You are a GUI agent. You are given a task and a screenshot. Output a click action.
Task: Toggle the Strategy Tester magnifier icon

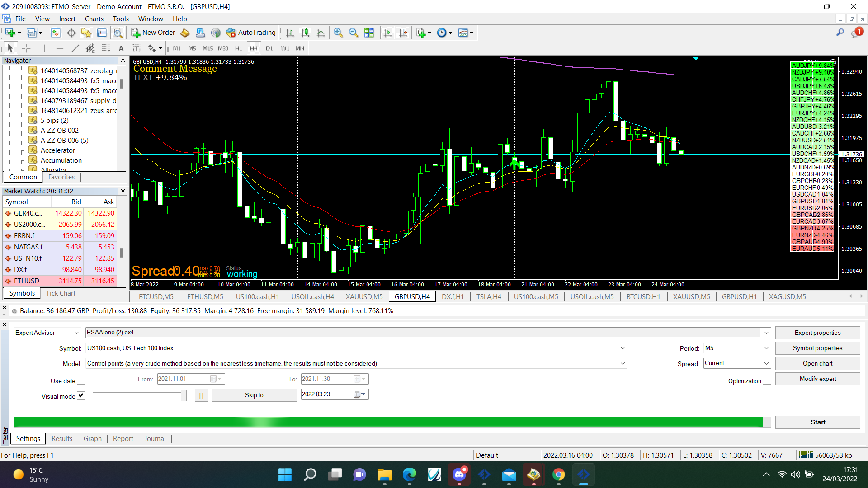[x=118, y=33]
